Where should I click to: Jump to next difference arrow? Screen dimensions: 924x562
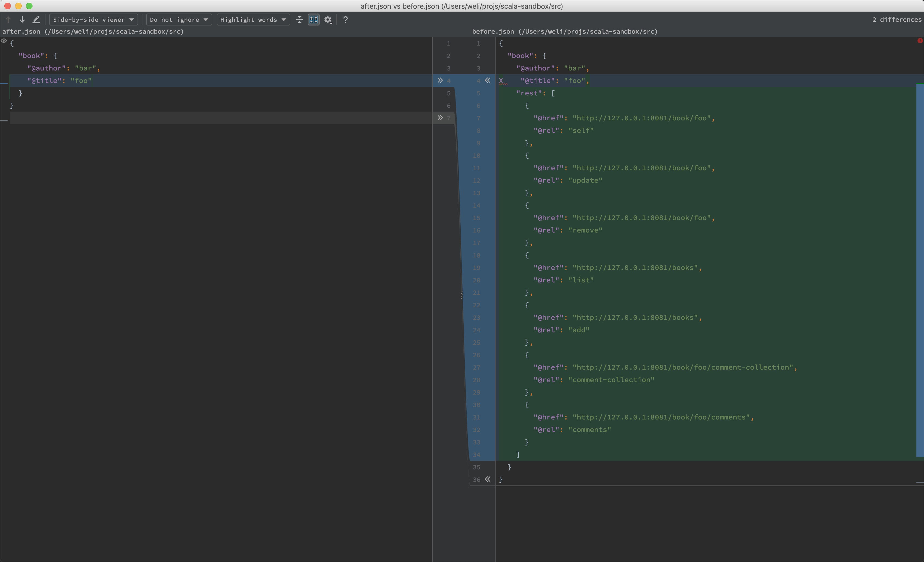click(x=22, y=20)
